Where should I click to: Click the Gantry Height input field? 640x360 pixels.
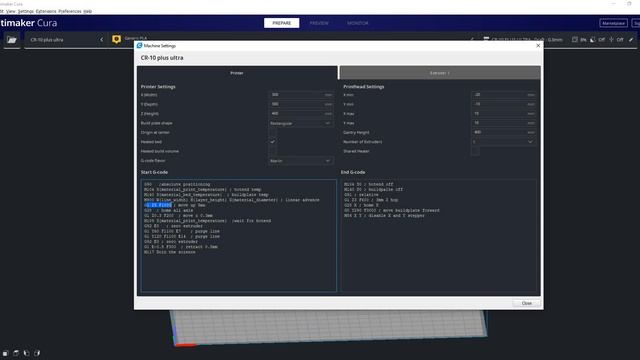pos(503,132)
